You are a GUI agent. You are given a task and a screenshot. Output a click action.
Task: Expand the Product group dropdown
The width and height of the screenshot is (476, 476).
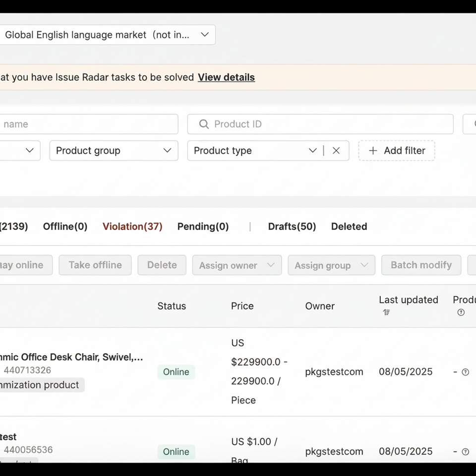(167, 151)
